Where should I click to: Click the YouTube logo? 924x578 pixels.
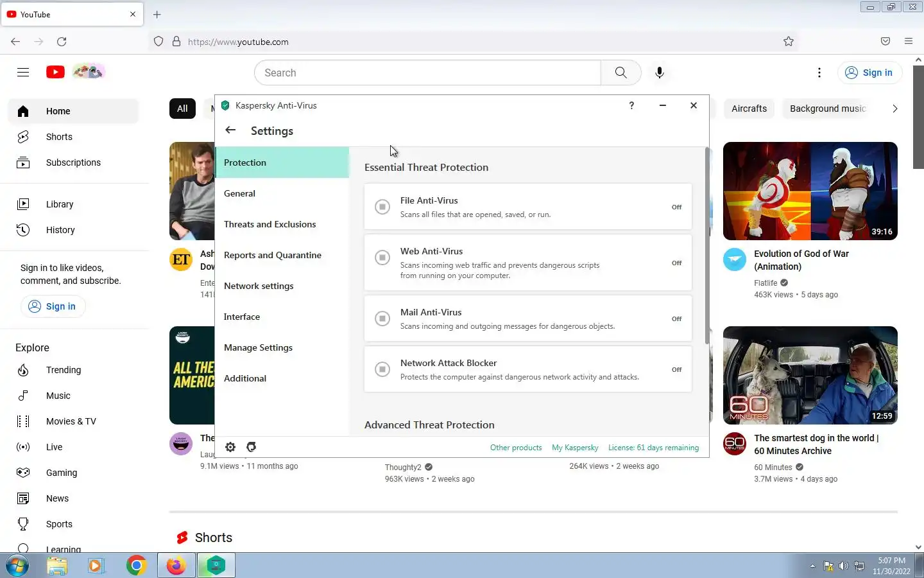click(x=55, y=72)
